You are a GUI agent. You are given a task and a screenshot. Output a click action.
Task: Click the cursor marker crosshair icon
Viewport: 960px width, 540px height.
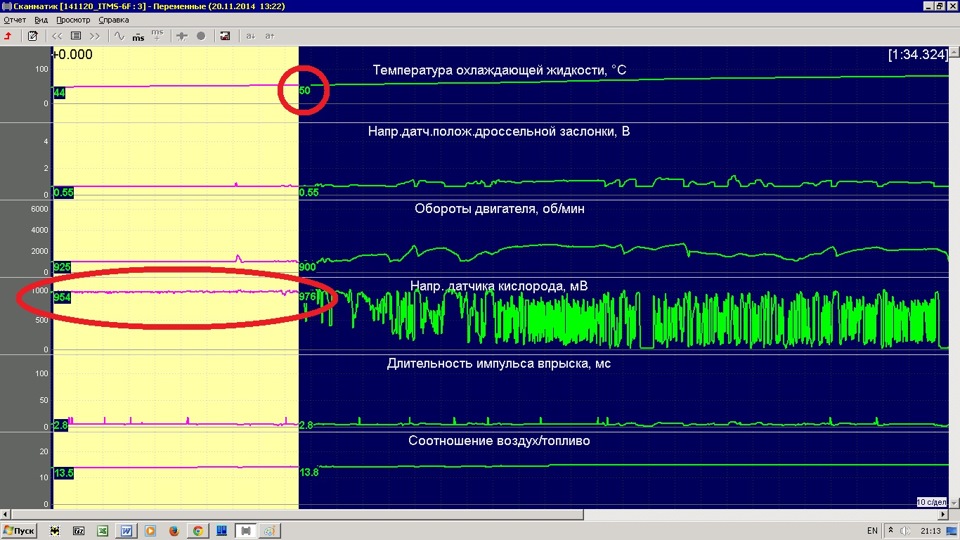pyautogui.click(x=182, y=36)
